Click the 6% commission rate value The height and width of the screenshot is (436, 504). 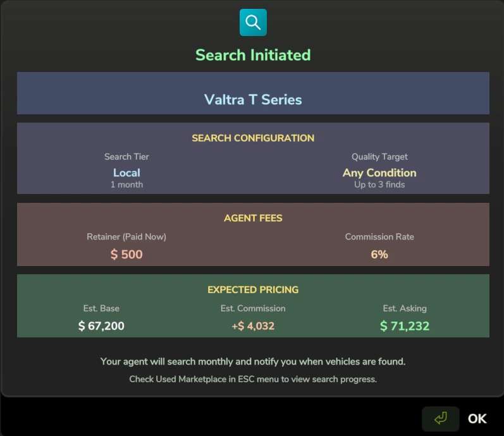379,255
